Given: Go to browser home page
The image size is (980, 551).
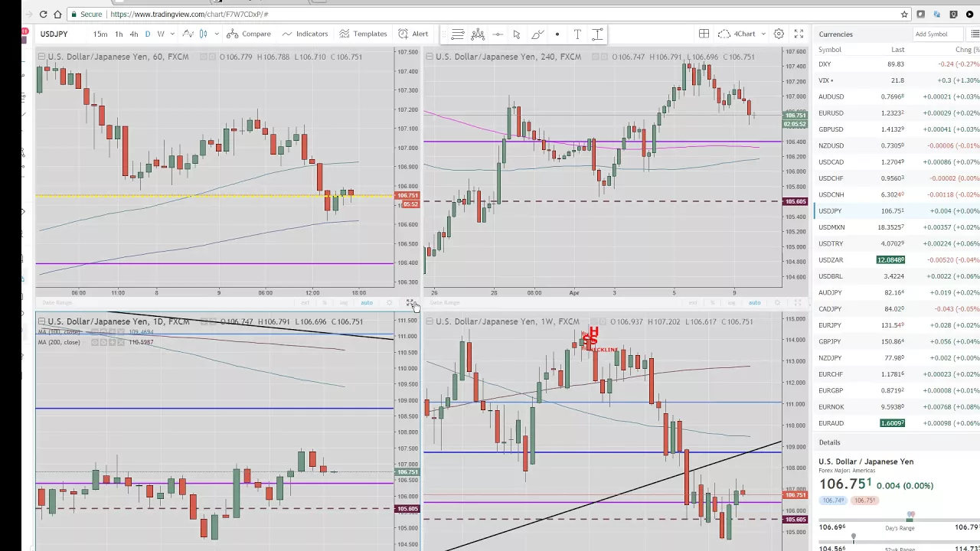Looking at the screenshot, I should [x=57, y=14].
